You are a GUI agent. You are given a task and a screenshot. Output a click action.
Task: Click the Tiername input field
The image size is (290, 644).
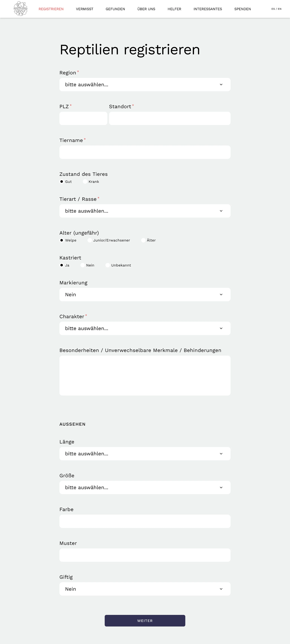click(145, 152)
